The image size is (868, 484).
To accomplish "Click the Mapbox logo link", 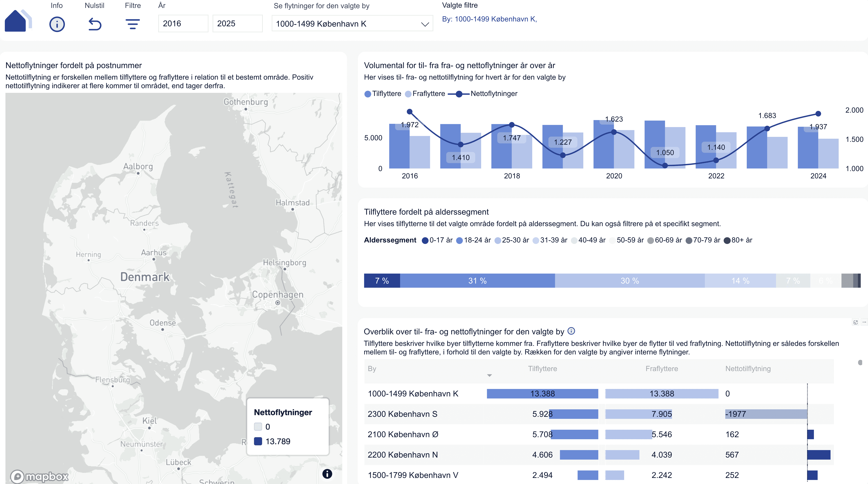I will [x=40, y=476].
